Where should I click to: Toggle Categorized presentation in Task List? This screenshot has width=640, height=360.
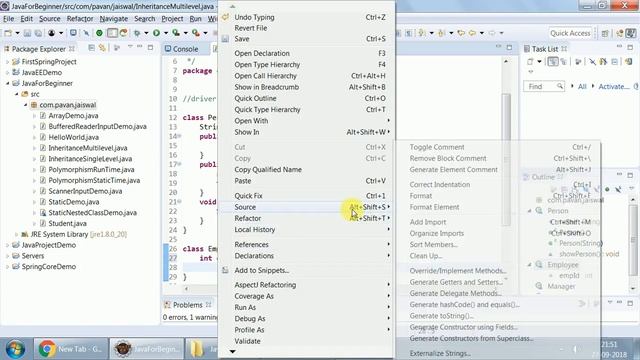(x=553, y=62)
